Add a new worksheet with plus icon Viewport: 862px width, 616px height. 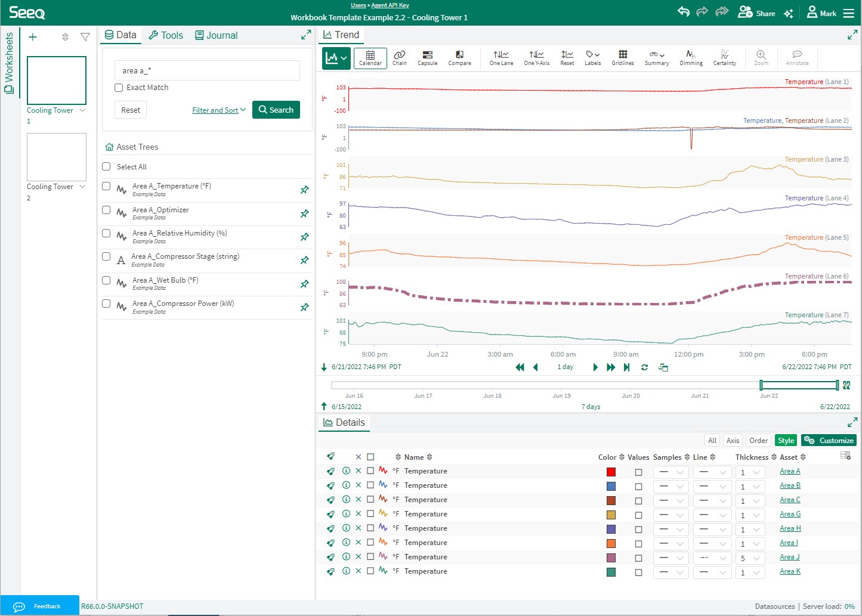[x=33, y=37]
